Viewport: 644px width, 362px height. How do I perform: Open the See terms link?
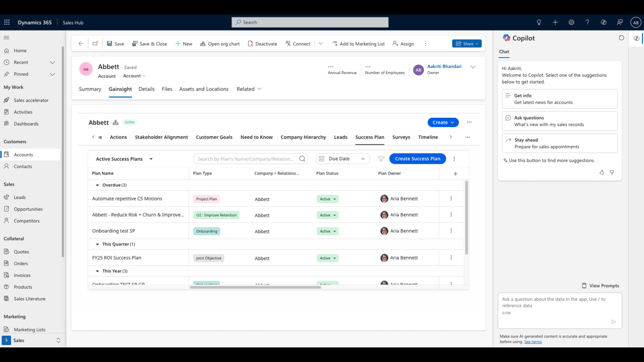[x=533, y=342]
